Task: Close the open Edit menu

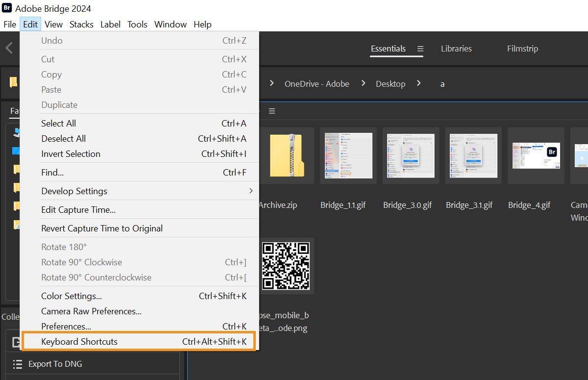Action: [x=30, y=24]
